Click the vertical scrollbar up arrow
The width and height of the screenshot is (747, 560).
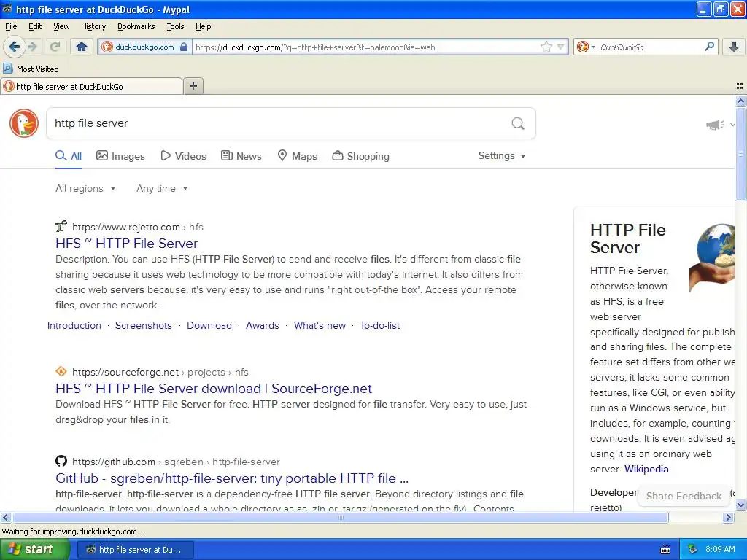(x=740, y=101)
